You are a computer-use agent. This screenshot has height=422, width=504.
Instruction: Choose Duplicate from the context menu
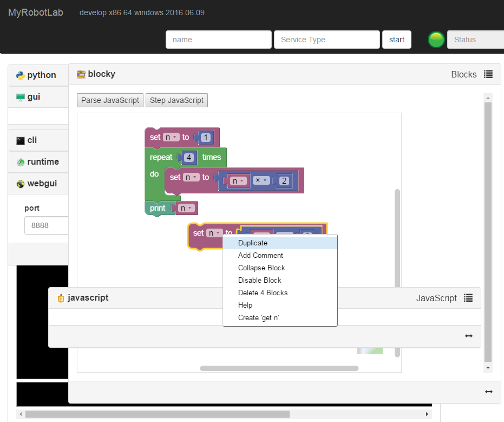tap(280, 243)
